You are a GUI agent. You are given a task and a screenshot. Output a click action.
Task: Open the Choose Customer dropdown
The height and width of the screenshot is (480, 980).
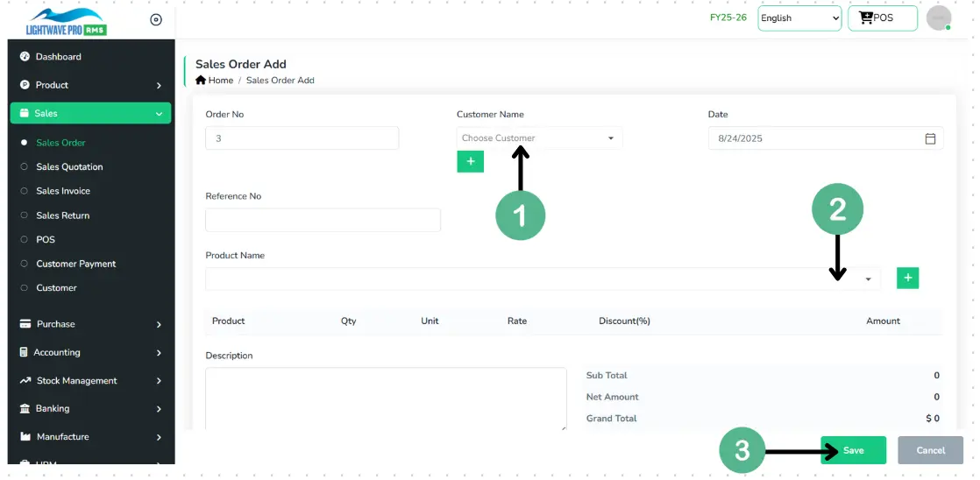point(538,138)
